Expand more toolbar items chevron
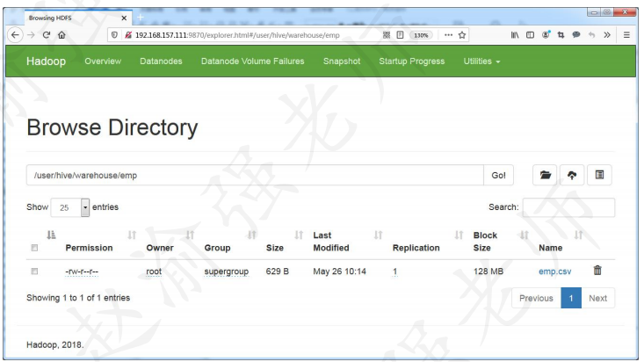The image size is (644, 362). [x=607, y=35]
